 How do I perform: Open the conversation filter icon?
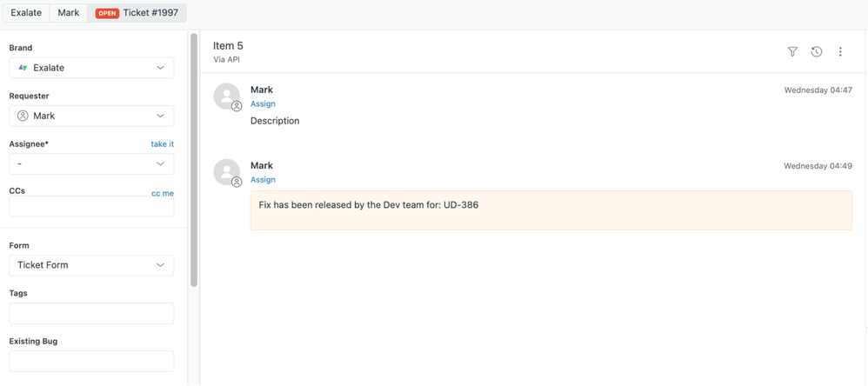pyautogui.click(x=792, y=52)
